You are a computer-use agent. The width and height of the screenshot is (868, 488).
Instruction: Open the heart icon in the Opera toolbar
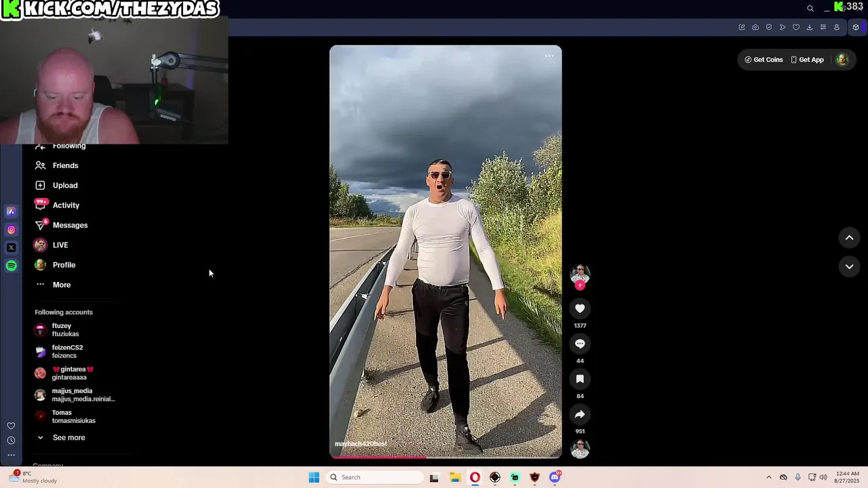click(x=796, y=27)
